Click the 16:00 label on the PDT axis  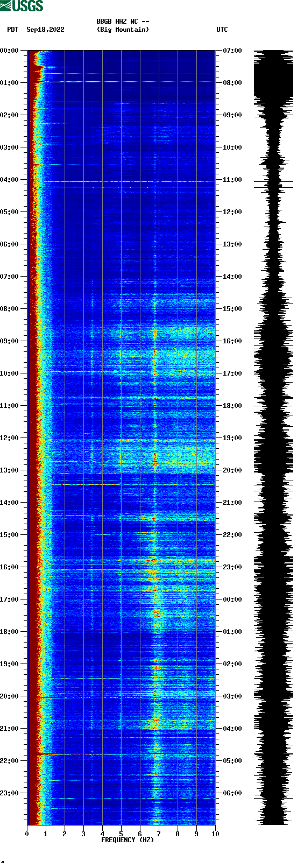(10, 567)
